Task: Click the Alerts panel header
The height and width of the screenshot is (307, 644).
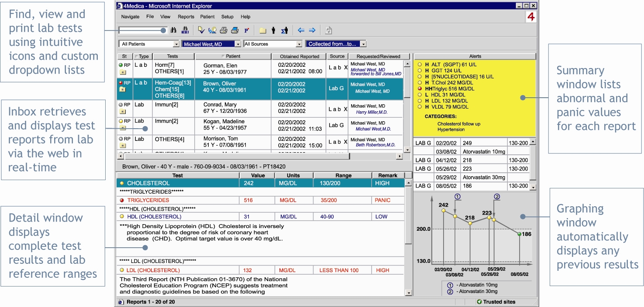Action: [x=475, y=56]
